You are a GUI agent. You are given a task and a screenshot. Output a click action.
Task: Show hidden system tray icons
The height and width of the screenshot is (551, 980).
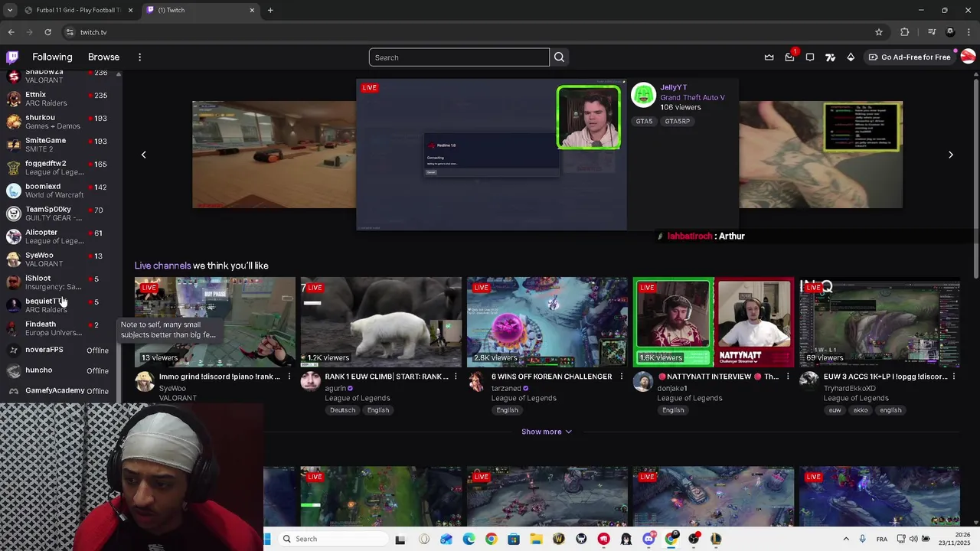[846, 539]
